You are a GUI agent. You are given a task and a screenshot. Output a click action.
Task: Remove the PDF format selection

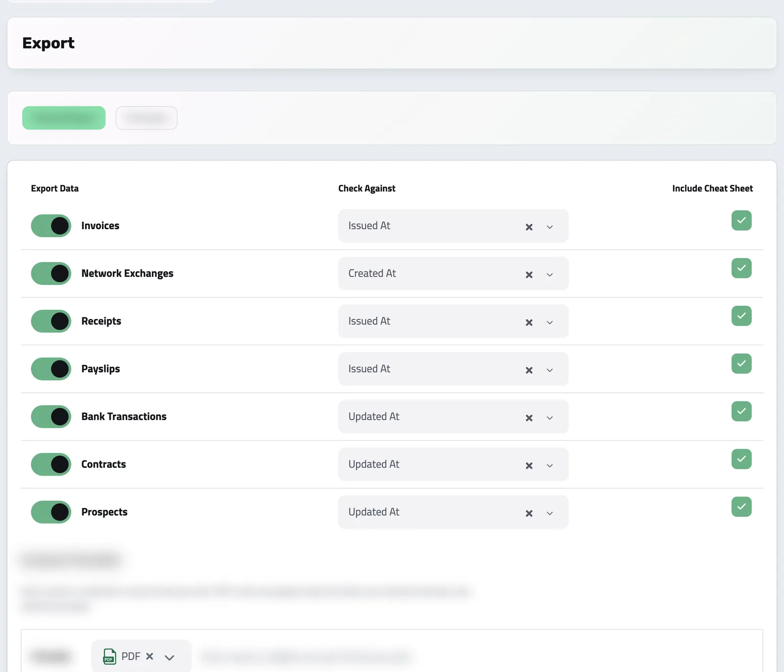point(149,656)
